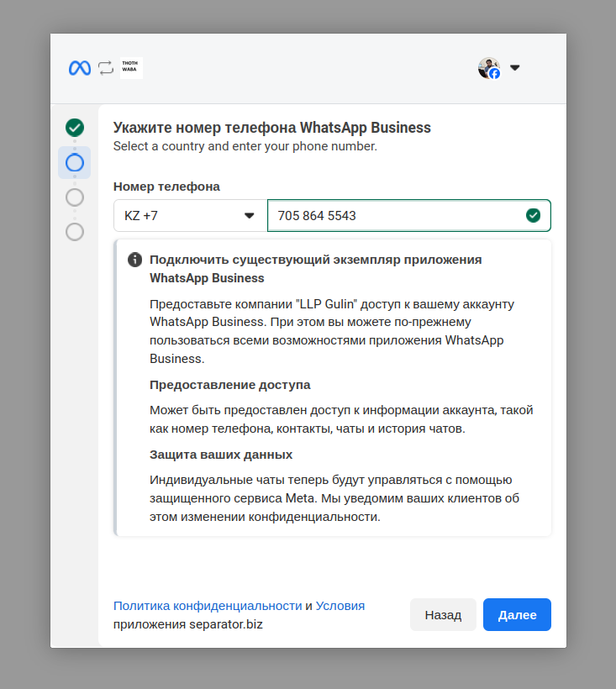Click the phone number input field

click(409, 216)
